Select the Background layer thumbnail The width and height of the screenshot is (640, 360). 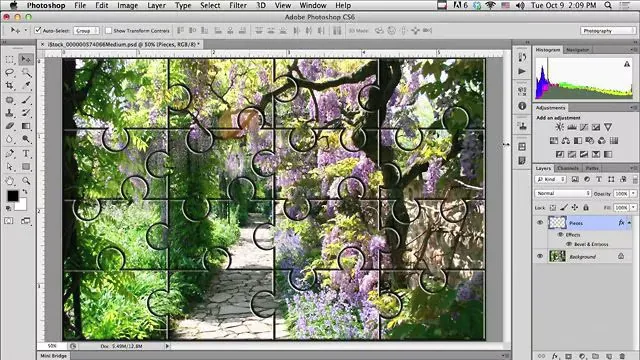557,256
